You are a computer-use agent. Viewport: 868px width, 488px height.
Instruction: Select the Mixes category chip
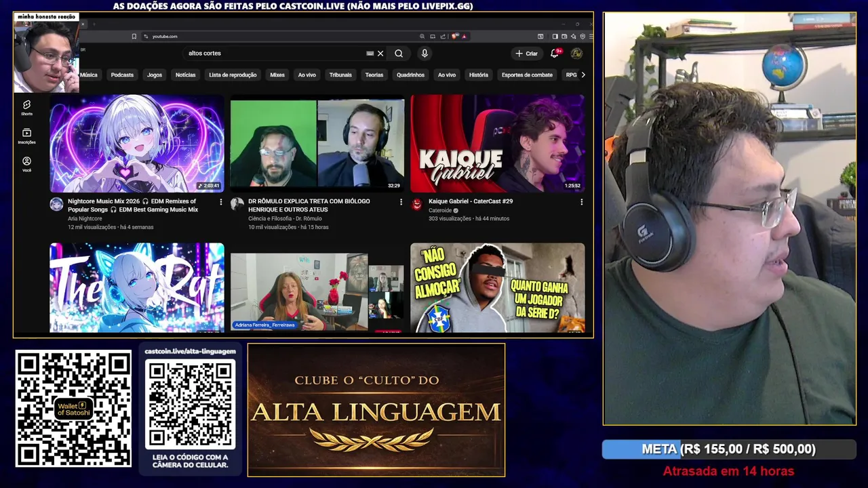(x=277, y=75)
